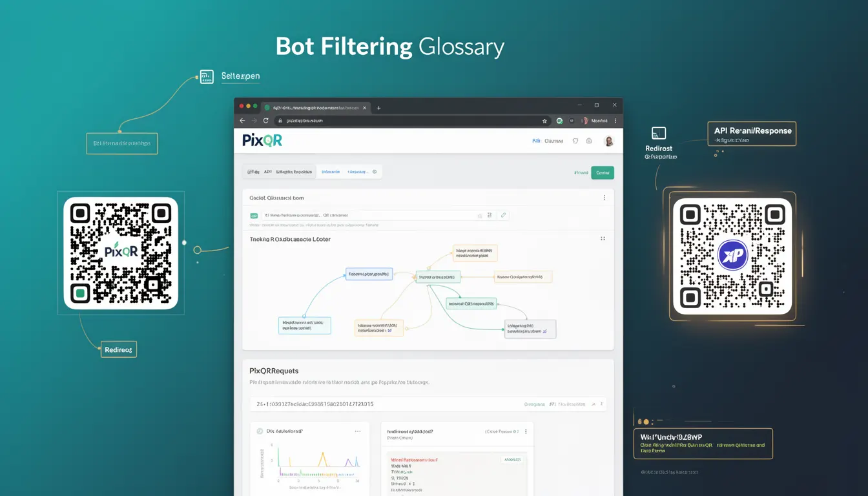Viewport: 868px width, 496px height.
Task: Click the right QR code with XP logo
Action: 732,256
